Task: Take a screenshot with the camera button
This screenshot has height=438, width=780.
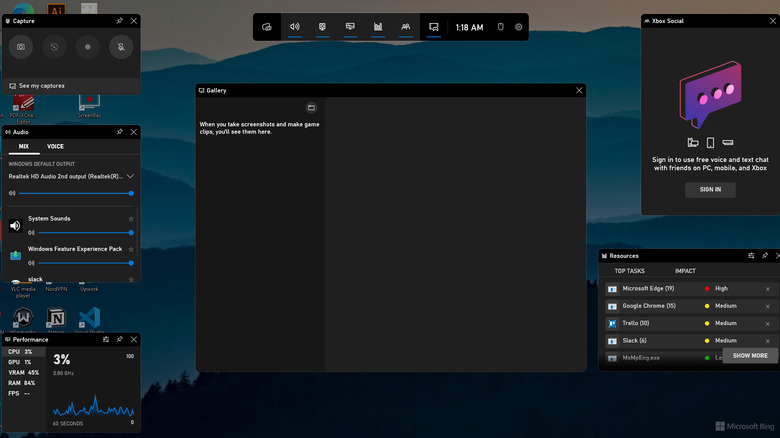Action: [21, 47]
